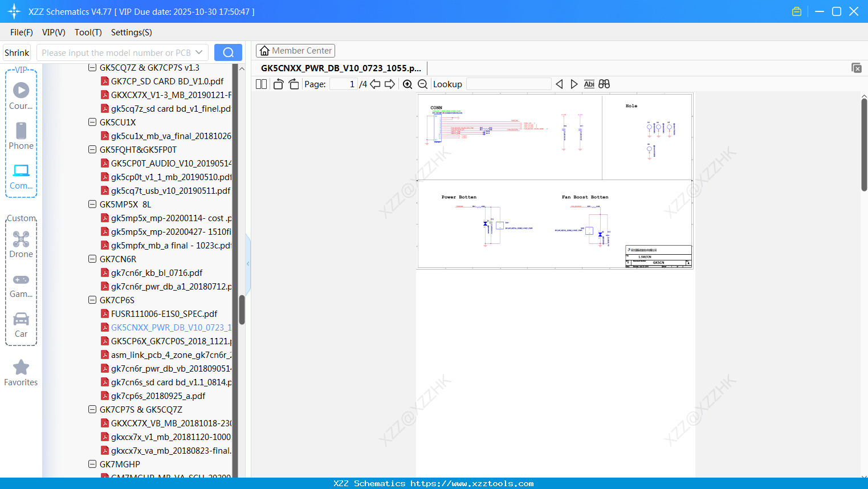Open the model number dropdown arrow
Viewport: 868px width, 489px height.
(x=199, y=52)
